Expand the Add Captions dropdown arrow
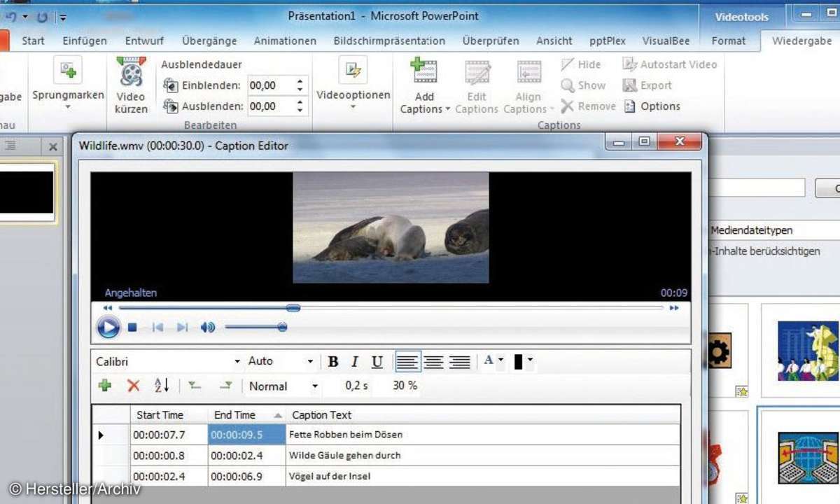 [447, 110]
